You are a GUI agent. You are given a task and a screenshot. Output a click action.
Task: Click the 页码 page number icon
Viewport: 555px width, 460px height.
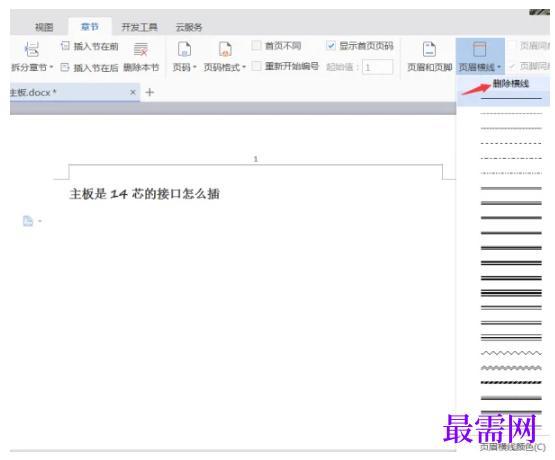click(x=184, y=49)
